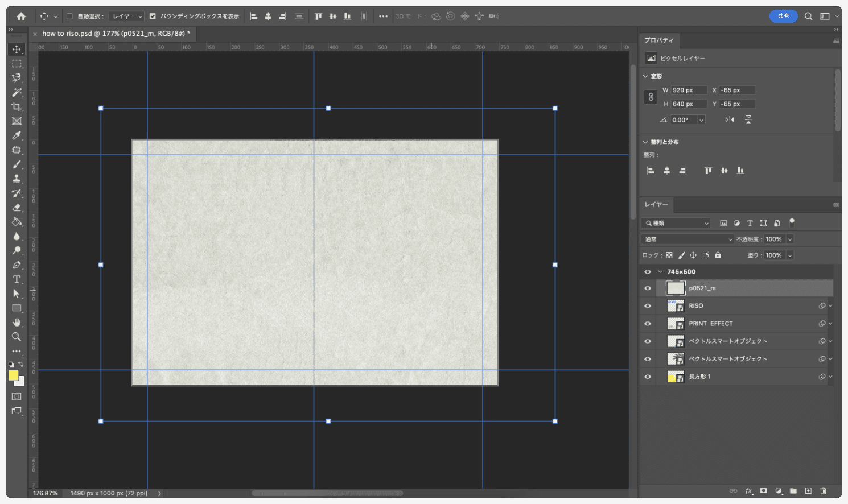848x504 pixels.
Task: Hide the 745x500 group
Action: pos(648,272)
